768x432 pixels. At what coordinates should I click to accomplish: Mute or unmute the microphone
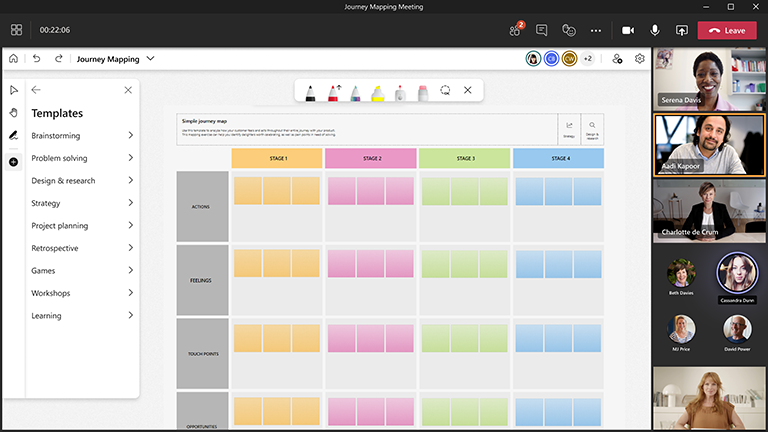655,30
